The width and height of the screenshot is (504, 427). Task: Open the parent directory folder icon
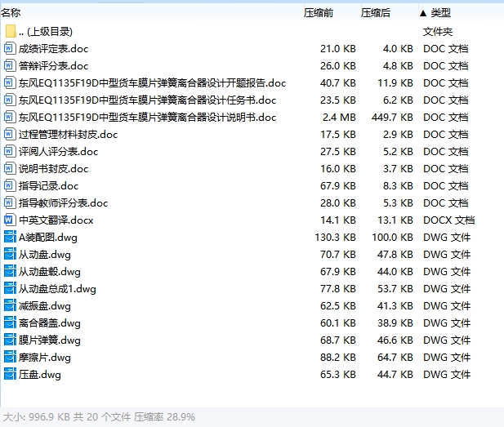(x=11, y=32)
